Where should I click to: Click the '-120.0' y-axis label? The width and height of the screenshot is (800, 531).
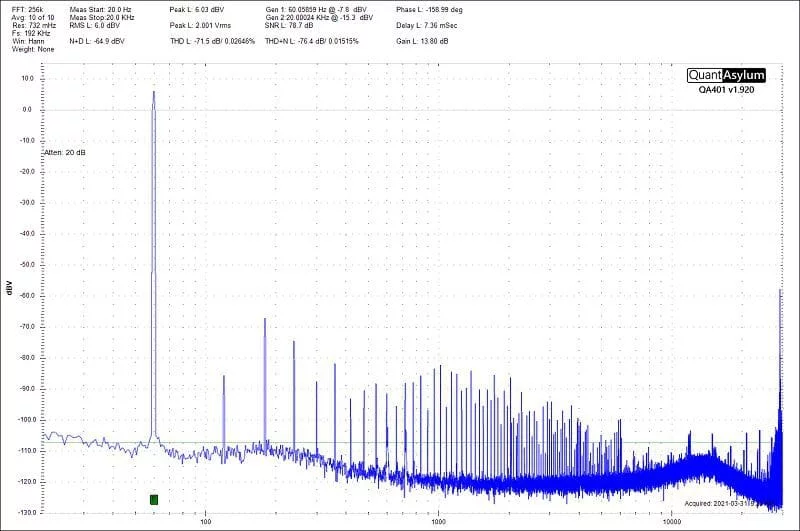[x=25, y=482]
